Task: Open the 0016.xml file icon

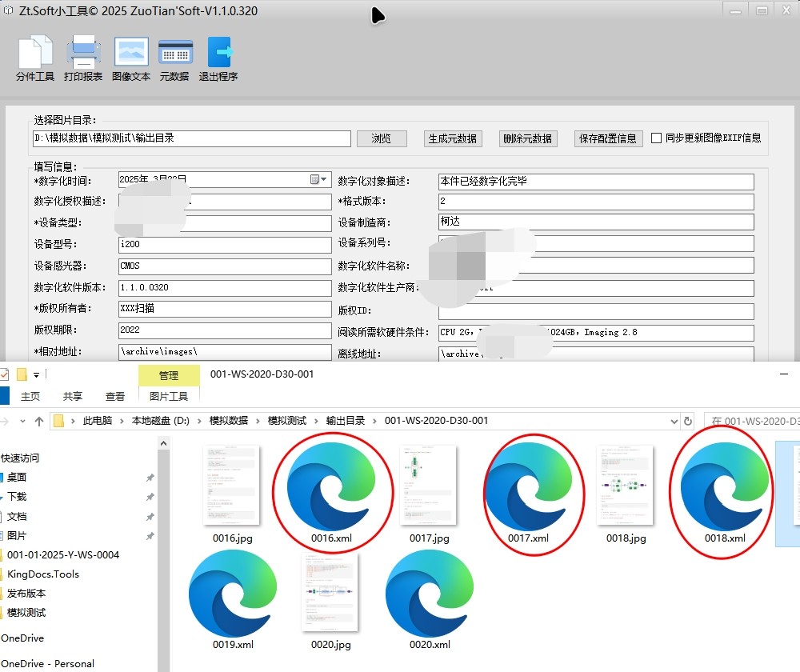Action: [x=332, y=488]
